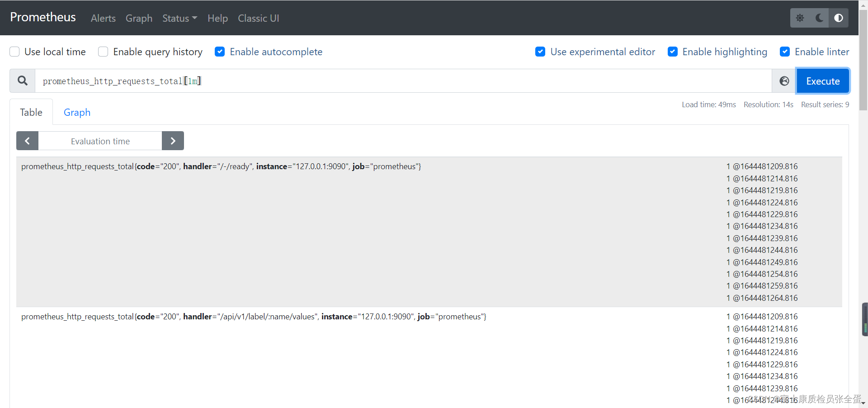
Task: Disable Enable autocomplete checkbox
Action: [220, 52]
